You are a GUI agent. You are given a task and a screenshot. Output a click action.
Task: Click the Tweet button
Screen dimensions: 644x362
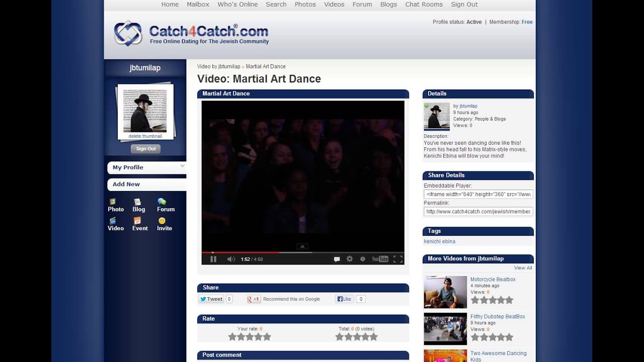(211, 299)
